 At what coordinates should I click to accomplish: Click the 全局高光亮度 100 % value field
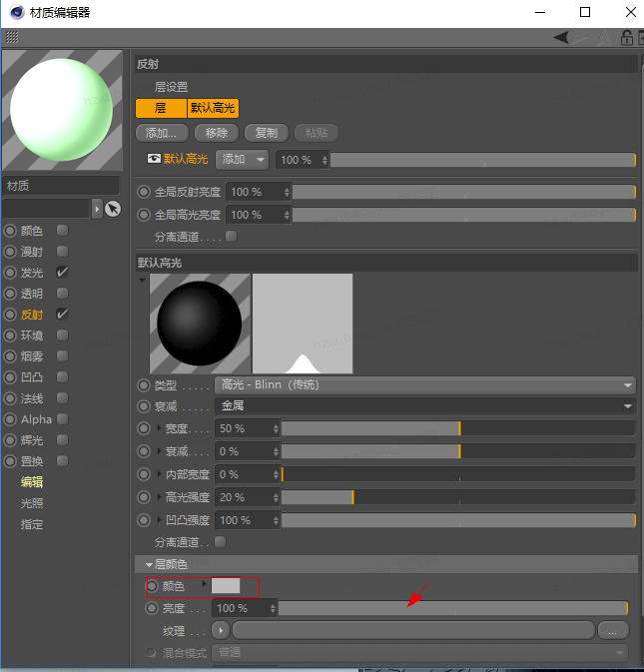click(x=258, y=215)
